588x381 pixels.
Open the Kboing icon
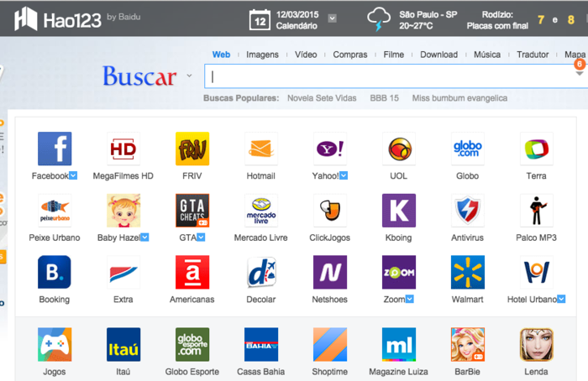(399, 211)
